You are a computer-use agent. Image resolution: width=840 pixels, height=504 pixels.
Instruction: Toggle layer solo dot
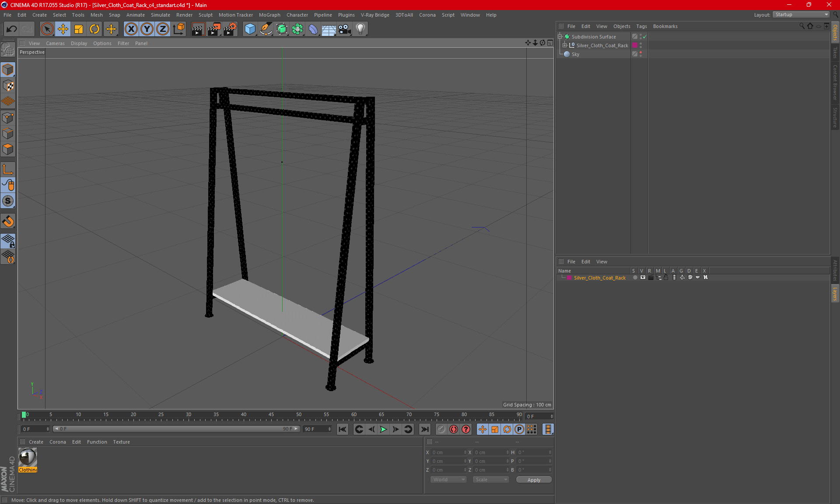point(635,277)
